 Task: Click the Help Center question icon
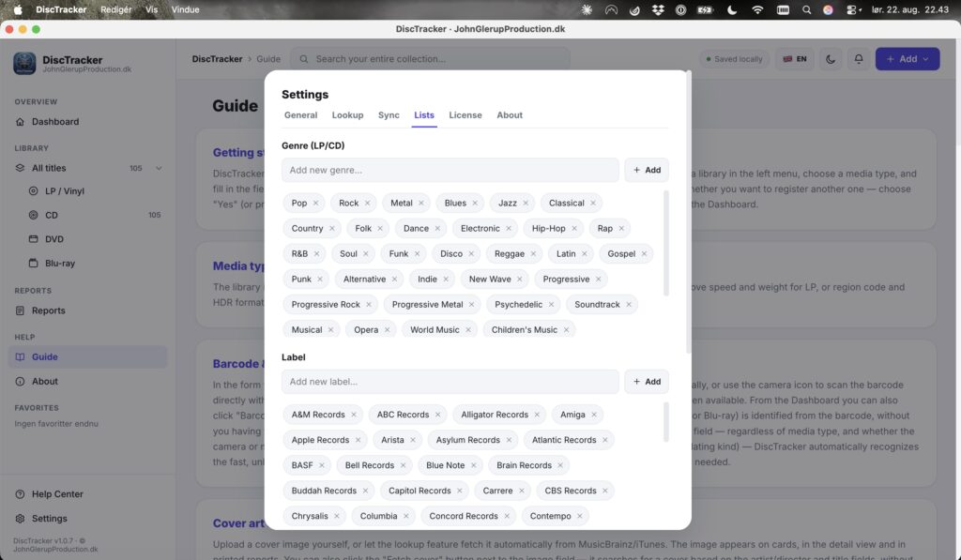pyautogui.click(x=21, y=494)
